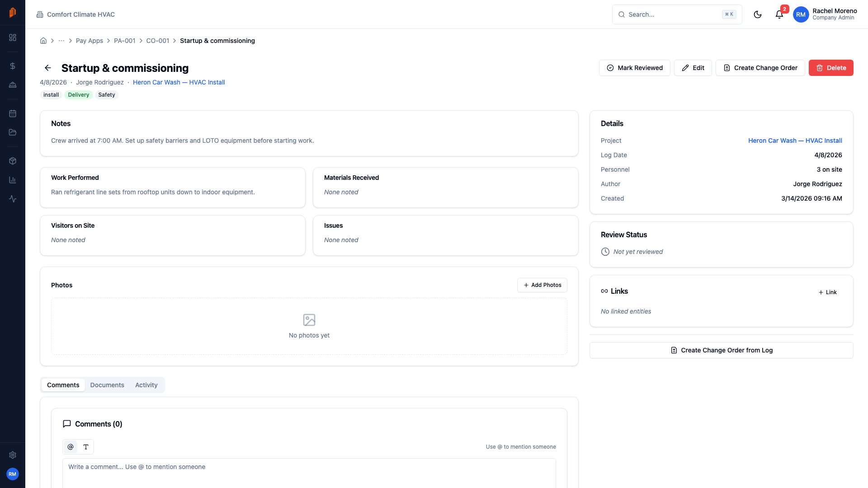Open bar chart reports sidebar icon

tap(13, 180)
